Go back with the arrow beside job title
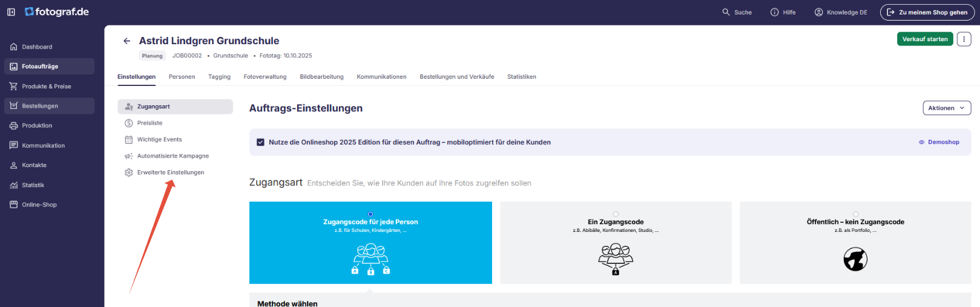The height and width of the screenshot is (307, 980). pos(127,41)
